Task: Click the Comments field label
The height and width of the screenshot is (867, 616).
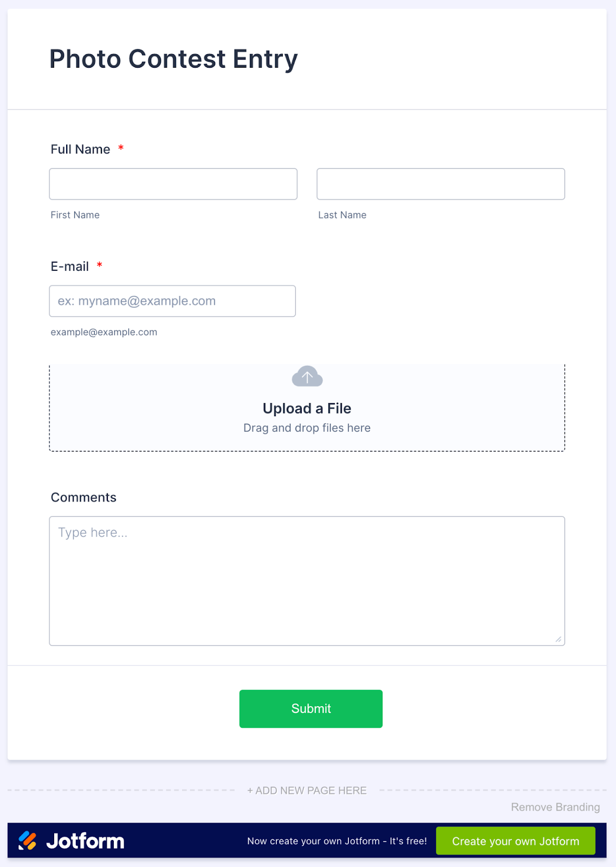Action: click(83, 497)
